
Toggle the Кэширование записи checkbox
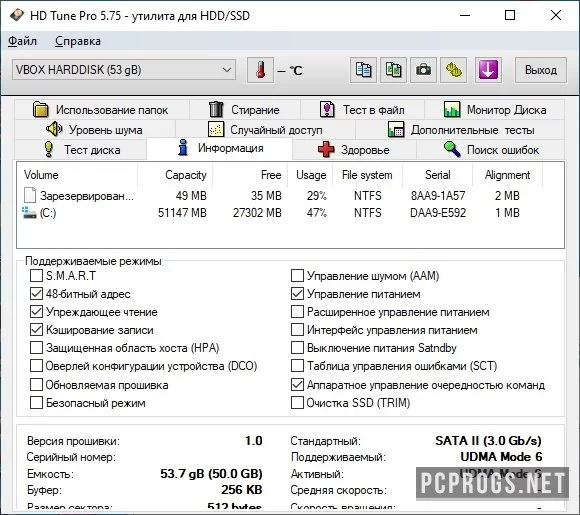(x=36, y=330)
